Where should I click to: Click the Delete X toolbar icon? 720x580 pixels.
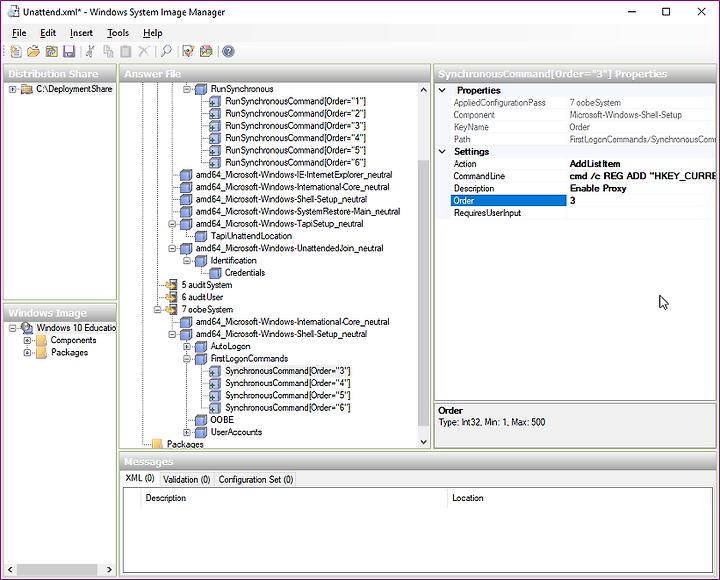144,51
